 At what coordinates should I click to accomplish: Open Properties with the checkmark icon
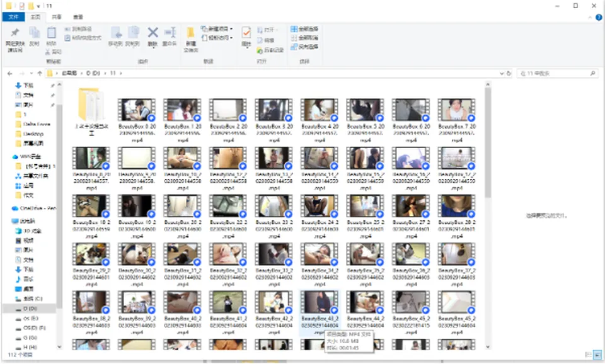[x=246, y=37]
